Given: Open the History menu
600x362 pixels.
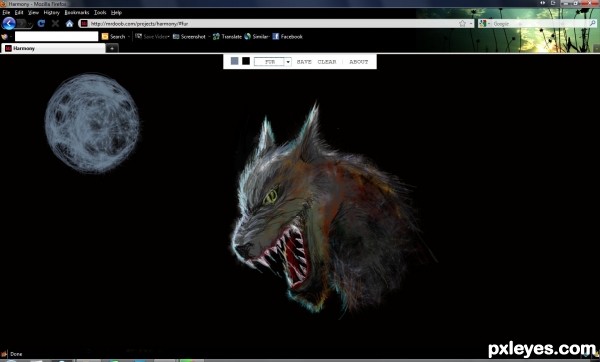Looking at the screenshot, I should pos(52,13).
